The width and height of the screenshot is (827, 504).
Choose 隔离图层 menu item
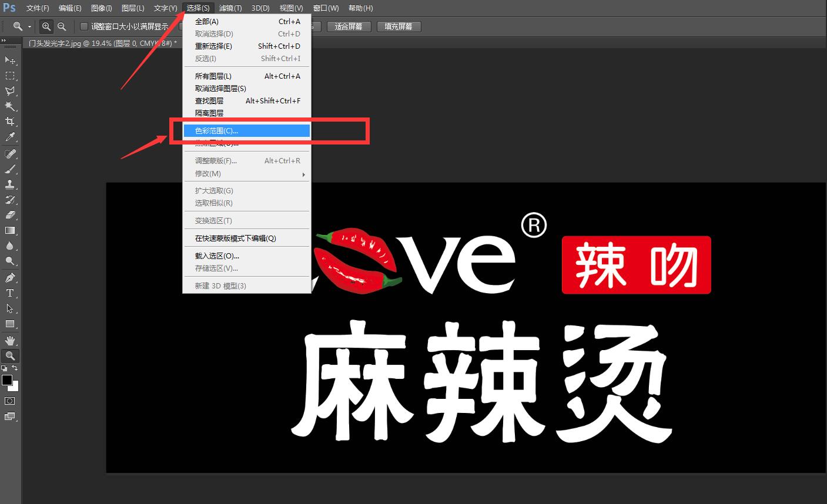(x=247, y=113)
